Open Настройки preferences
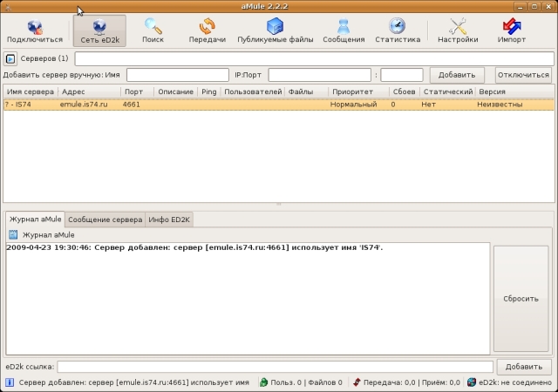 458,30
